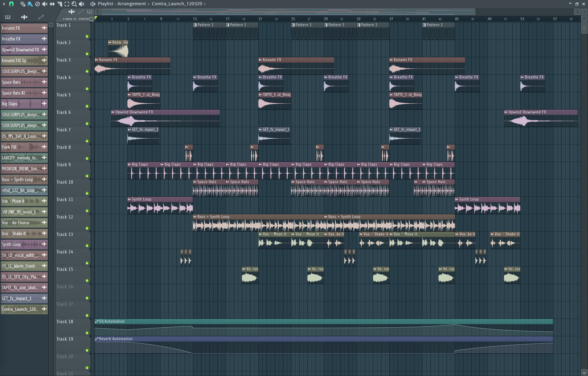588x376 pixels.
Task: Click the waveform icon on GET_fx_impact_1 picker item
Action: [x=44, y=298]
